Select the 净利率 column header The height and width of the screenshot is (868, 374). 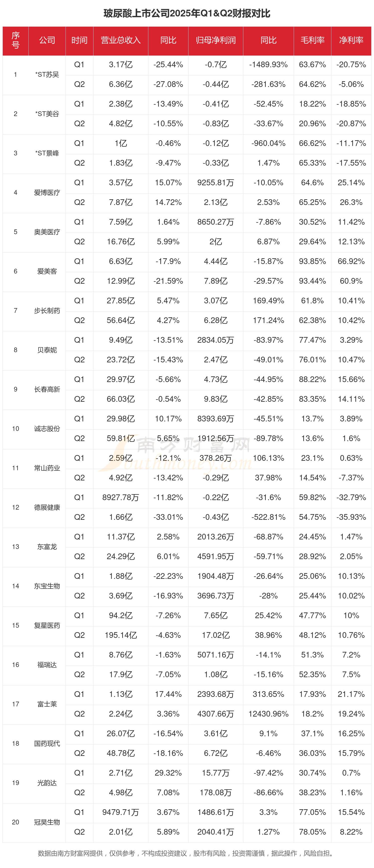coord(351,40)
